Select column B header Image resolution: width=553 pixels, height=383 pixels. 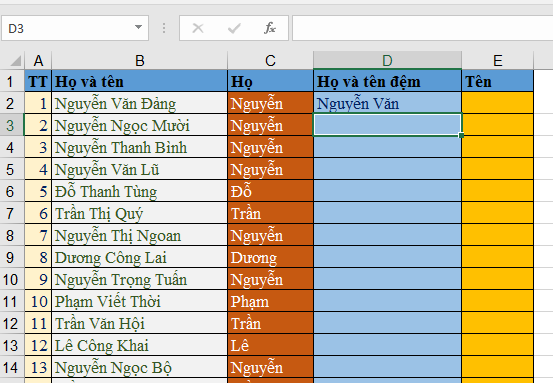[x=140, y=61]
